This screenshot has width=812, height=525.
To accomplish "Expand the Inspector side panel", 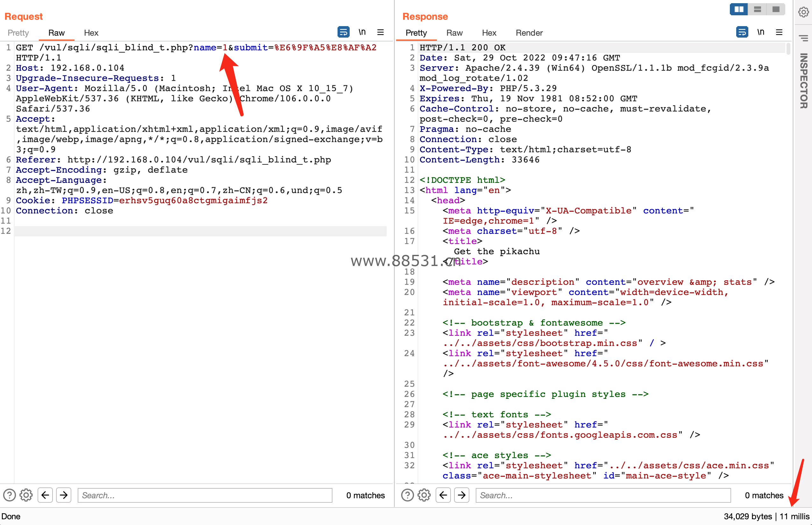I will click(803, 81).
